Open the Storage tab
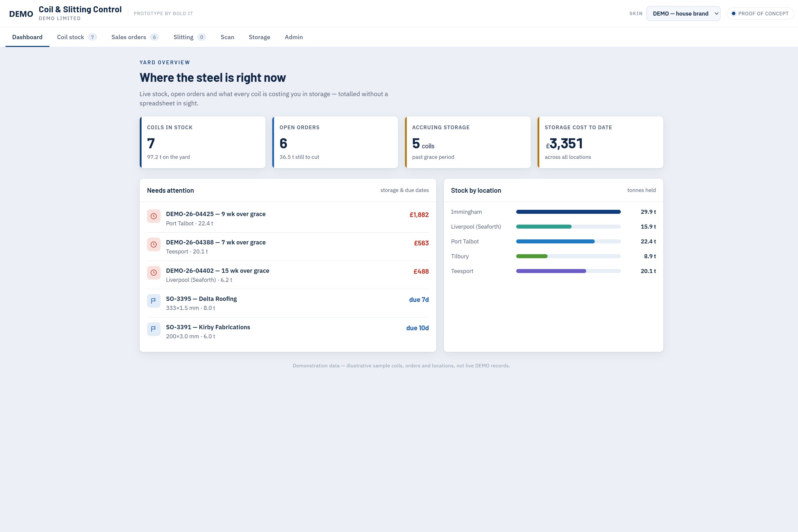798x532 pixels. click(x=259, y=37)
